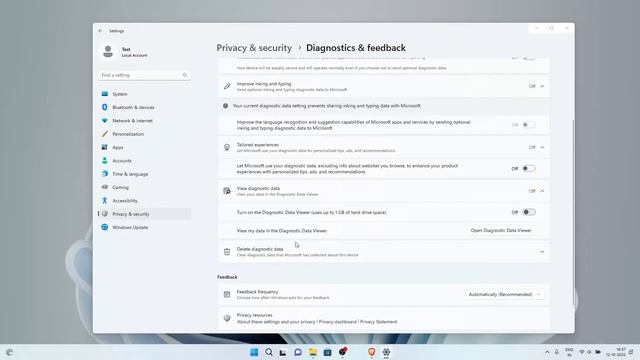Open the Automatically (Recommended) feedback dropdown

tap(504, 294)
